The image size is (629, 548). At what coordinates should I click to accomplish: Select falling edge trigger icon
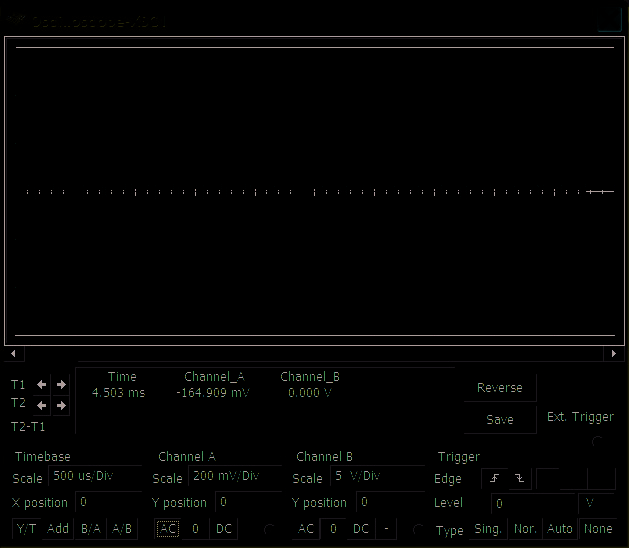pyautogui.click(x=519, y=478)
